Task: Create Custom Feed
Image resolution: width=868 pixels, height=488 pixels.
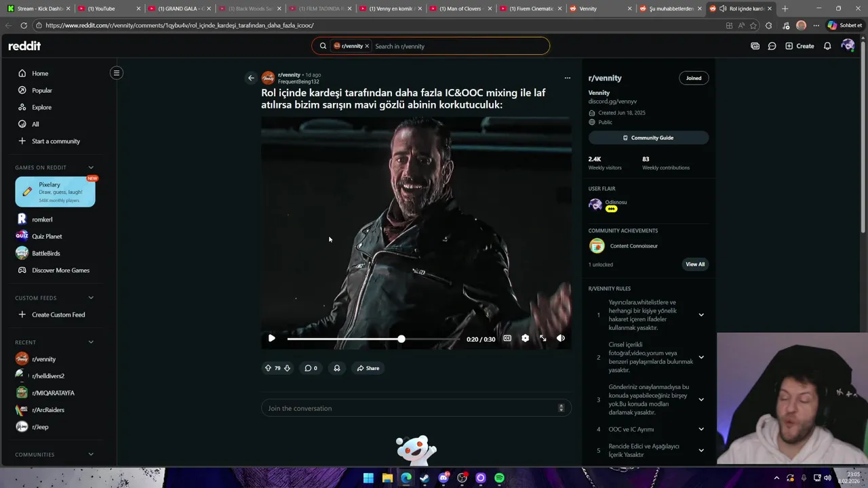Action: coord(58,314)
